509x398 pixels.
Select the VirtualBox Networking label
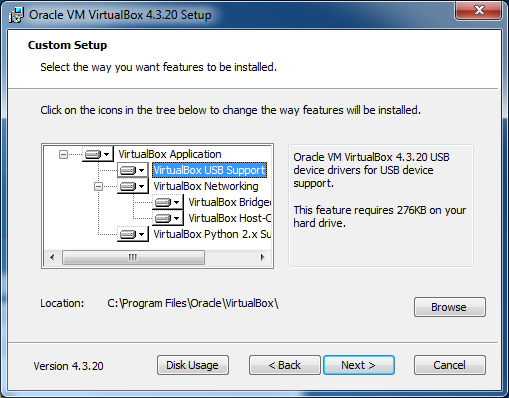[206, 186]
